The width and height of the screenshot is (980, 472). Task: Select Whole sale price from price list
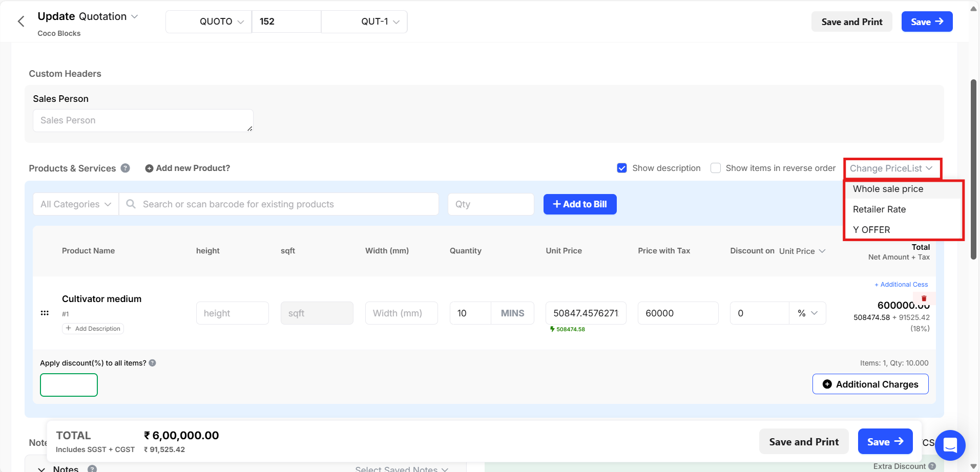[903, 189]
